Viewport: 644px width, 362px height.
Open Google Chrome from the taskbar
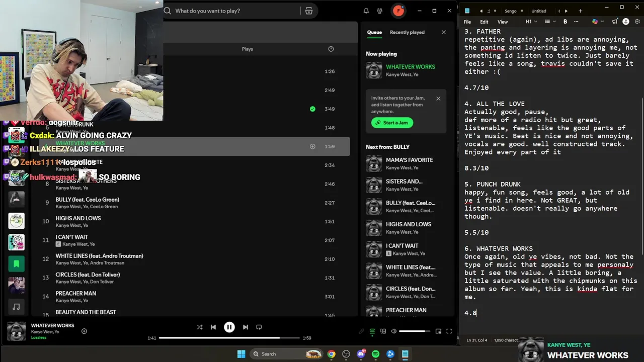[331, 354]
